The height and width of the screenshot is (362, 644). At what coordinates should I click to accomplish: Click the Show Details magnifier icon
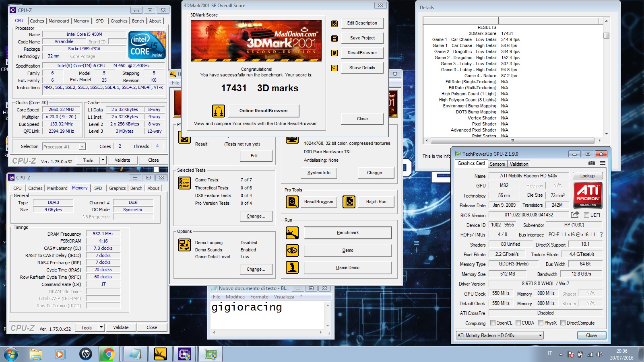[334, 68]
